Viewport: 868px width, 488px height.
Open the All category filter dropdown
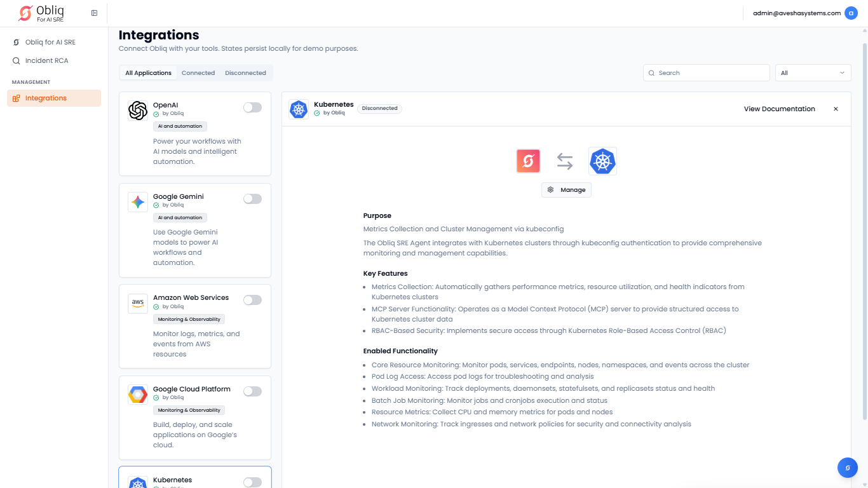pyautogui.click(x=813, y=73)
